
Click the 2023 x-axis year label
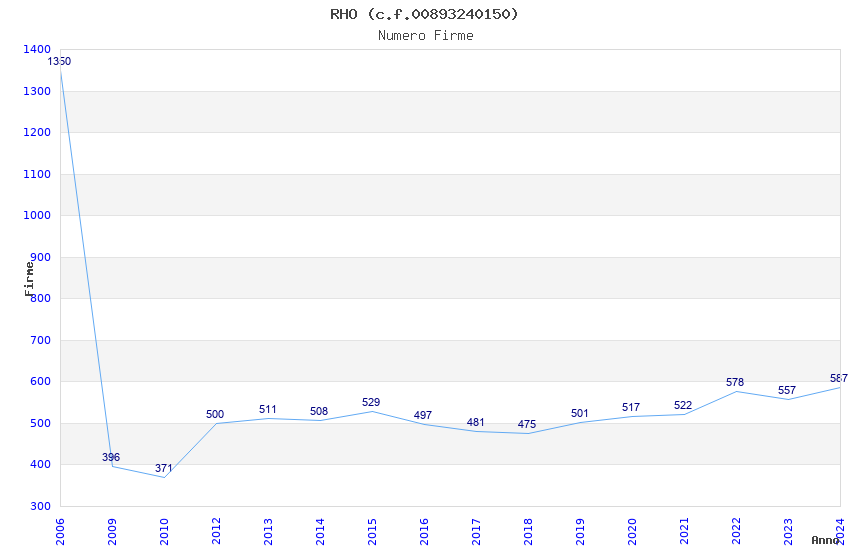(788, 532)
